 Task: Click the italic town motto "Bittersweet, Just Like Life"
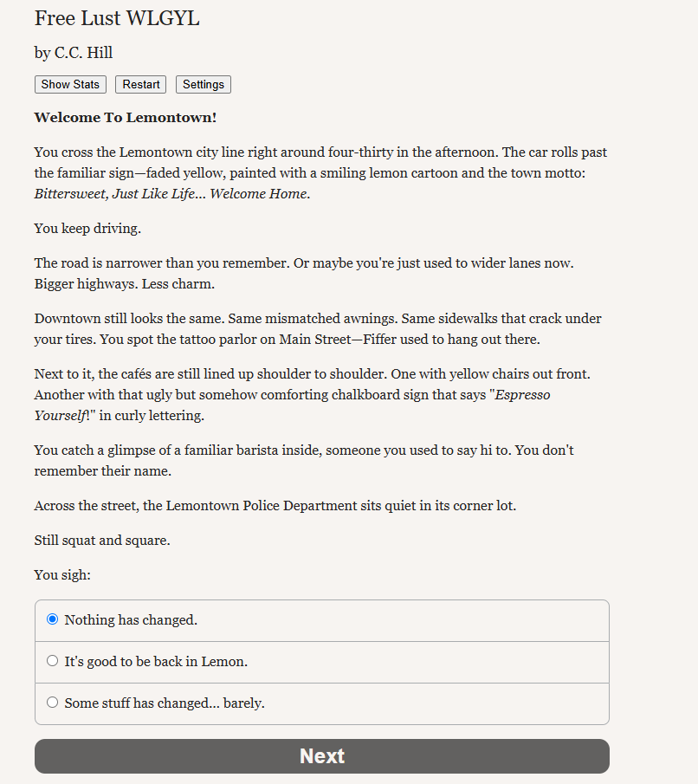[114, 194]
